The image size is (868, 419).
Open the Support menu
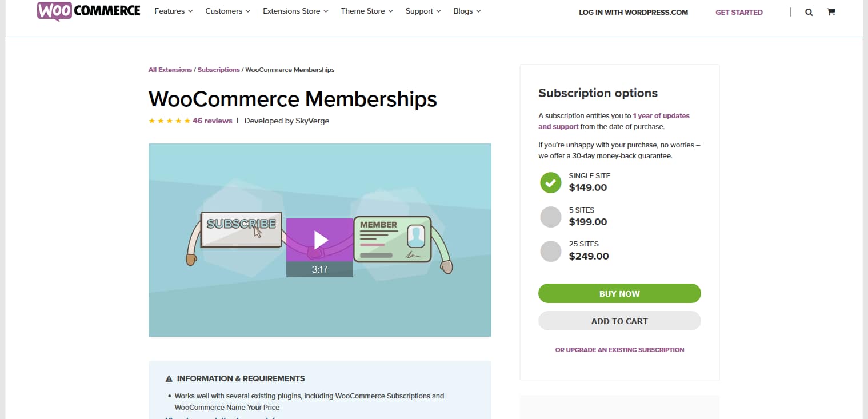423,11
